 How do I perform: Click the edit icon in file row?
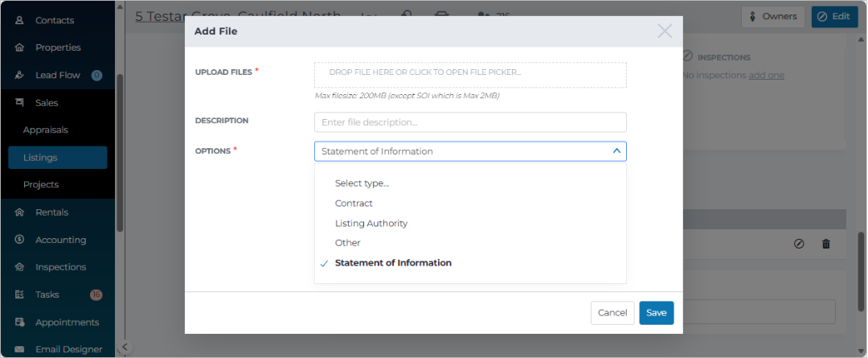[799, 244]
